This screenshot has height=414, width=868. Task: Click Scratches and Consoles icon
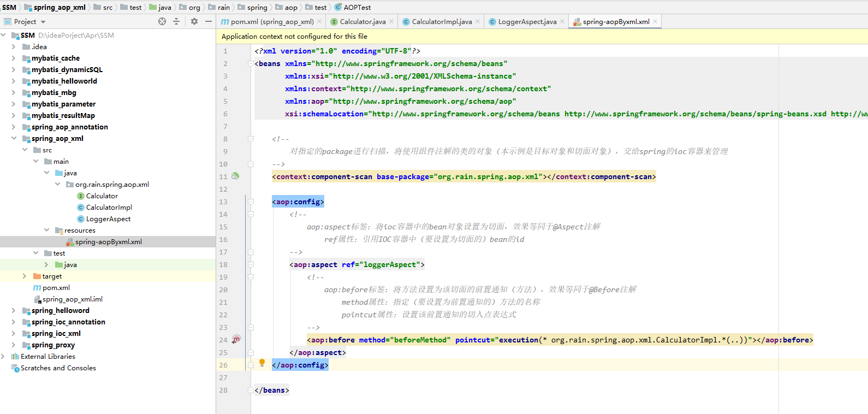coord(15,368)
